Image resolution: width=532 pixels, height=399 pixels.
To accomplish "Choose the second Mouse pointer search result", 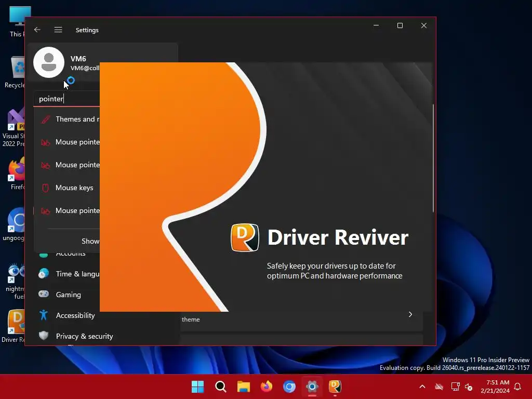I will (x=67, y=165).
